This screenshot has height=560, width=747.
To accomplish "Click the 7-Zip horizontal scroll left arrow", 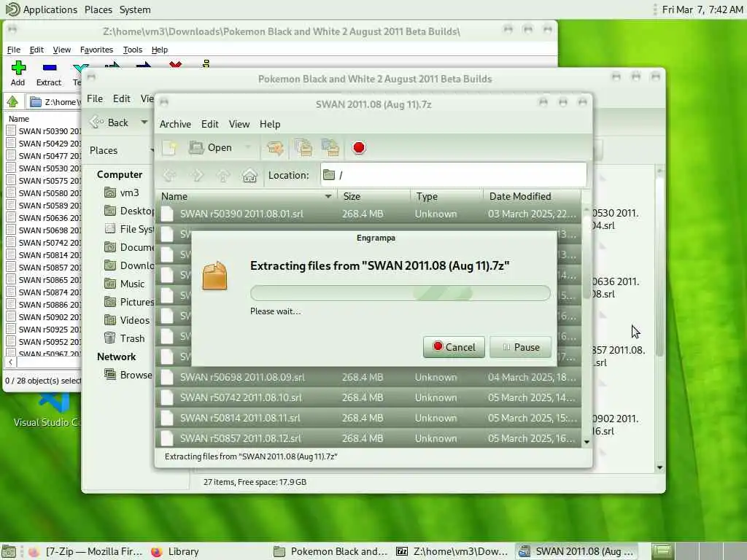I will (10, 362).
